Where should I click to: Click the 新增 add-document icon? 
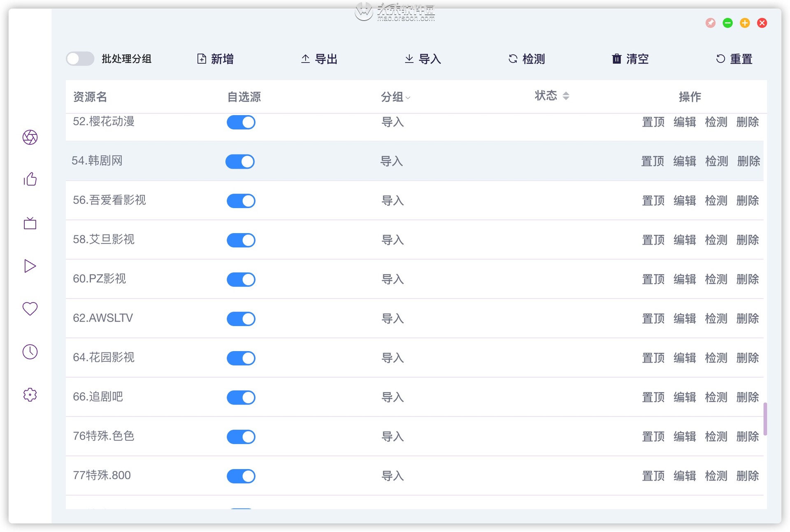pyautogui.click(x=201, y=58)
